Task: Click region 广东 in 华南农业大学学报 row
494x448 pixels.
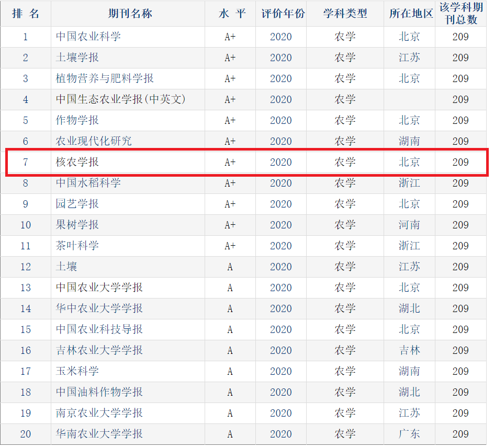Action: [x=409, y=434]
